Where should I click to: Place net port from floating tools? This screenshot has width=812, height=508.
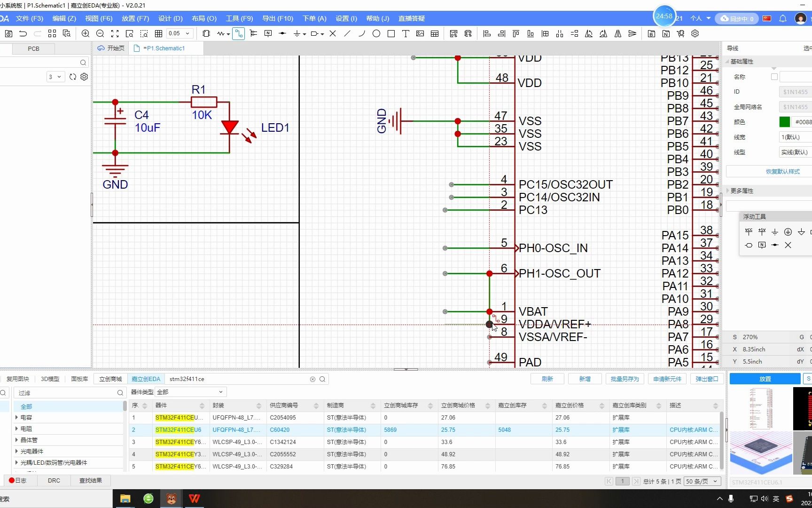coord(749,245)
